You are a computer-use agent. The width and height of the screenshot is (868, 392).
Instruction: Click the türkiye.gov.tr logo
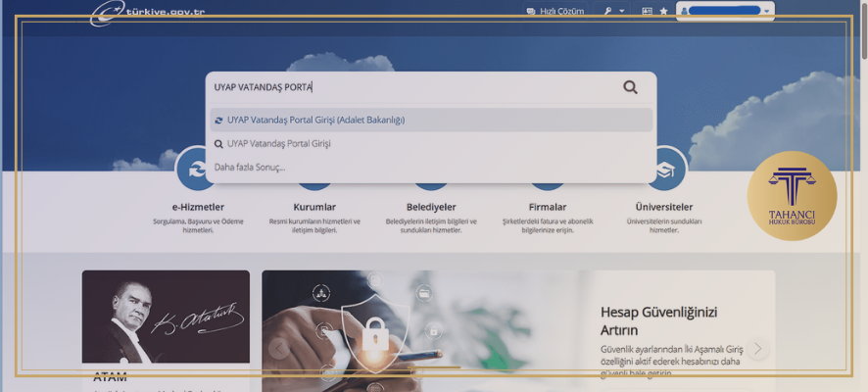tap(147, 13)
